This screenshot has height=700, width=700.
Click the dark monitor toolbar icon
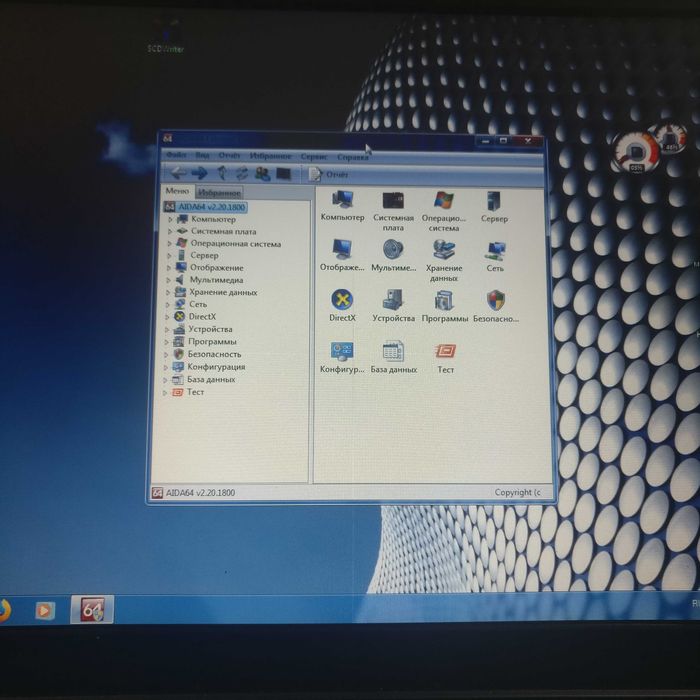pyautogui.click(x=283, y=174)
